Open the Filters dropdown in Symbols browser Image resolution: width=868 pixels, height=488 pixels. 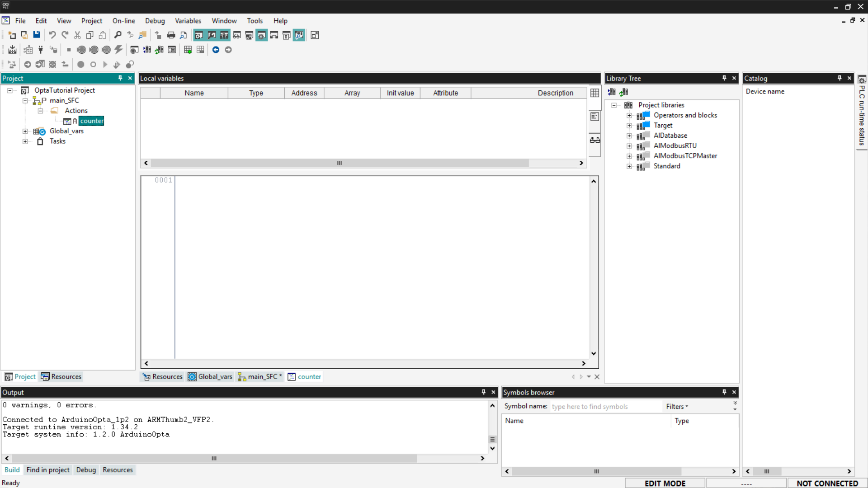677,407
